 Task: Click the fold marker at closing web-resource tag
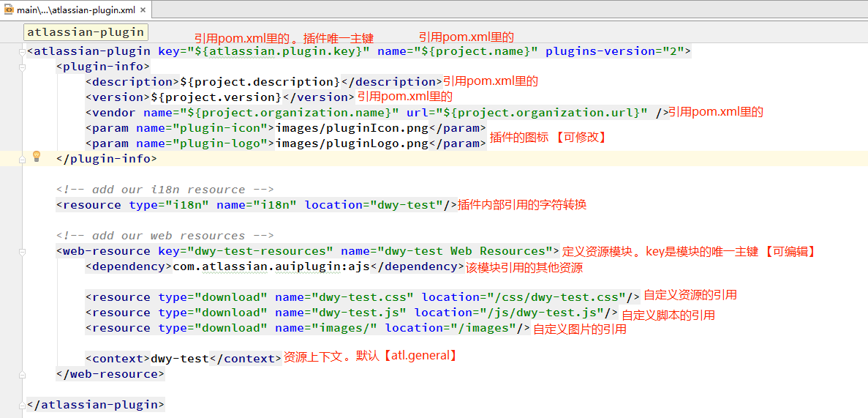(x=22, y=374)
